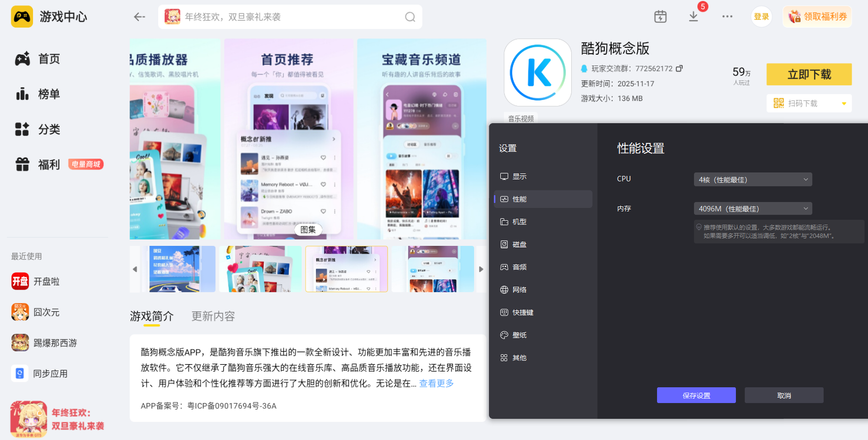Click the APP备案号 text line
The width and height of the screenshot is (868, 440).
208,406
